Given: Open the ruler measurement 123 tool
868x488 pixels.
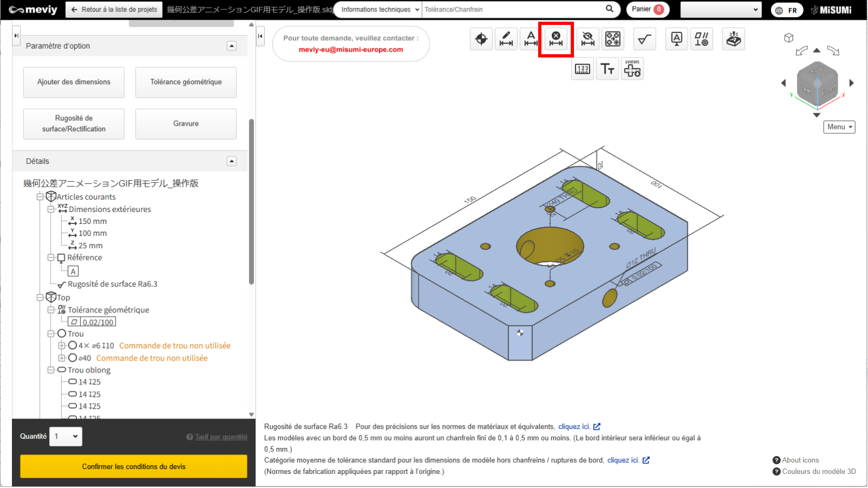Looking at the screenshot, I should click(x=583, y=69).
